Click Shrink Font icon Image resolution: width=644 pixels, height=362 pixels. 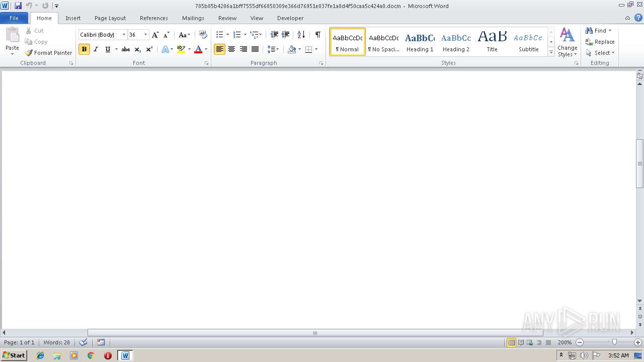coord(167,35)
